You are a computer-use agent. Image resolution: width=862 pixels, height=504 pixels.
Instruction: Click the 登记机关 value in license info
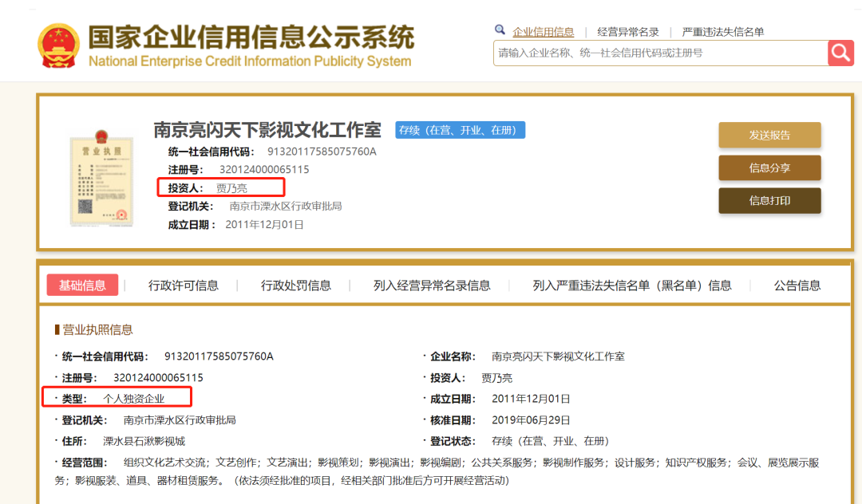pyautogui.click(x=180, y=420)
